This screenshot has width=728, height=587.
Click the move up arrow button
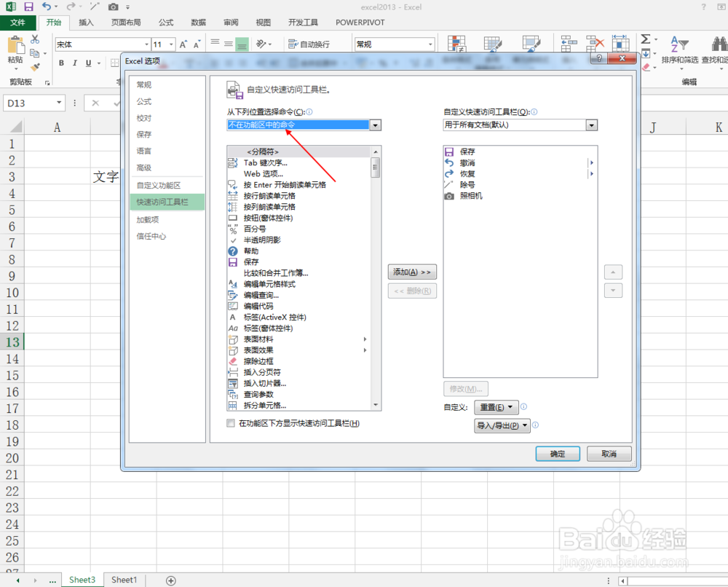click(613, 272)
